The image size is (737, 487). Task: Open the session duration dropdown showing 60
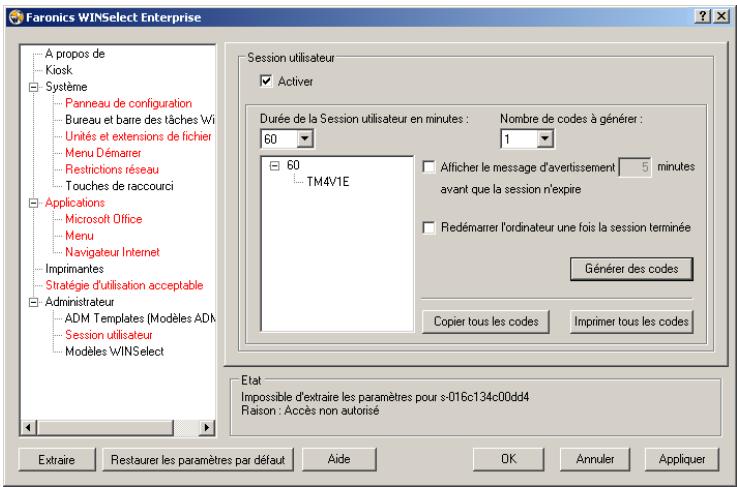[305, 139]
